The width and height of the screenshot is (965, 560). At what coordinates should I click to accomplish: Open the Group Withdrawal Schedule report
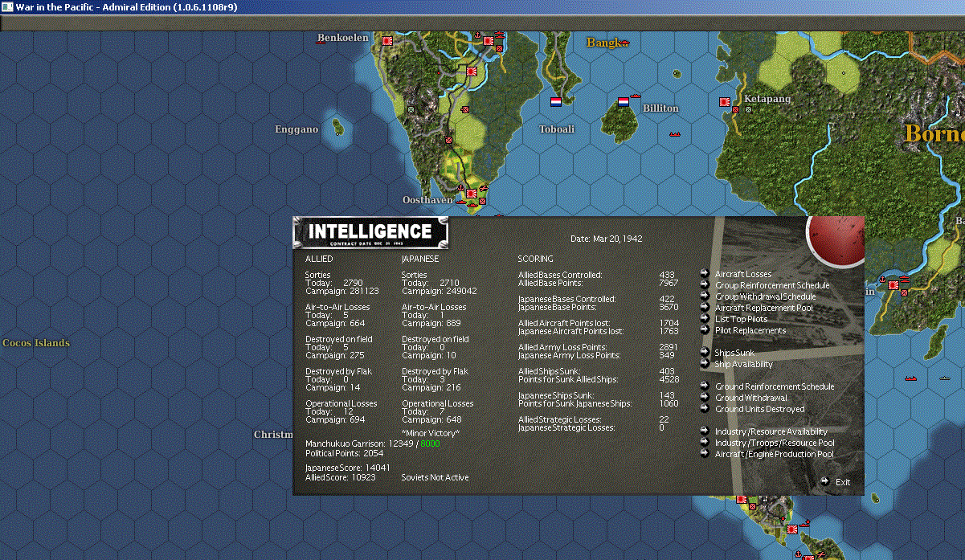tap(765, 296)
